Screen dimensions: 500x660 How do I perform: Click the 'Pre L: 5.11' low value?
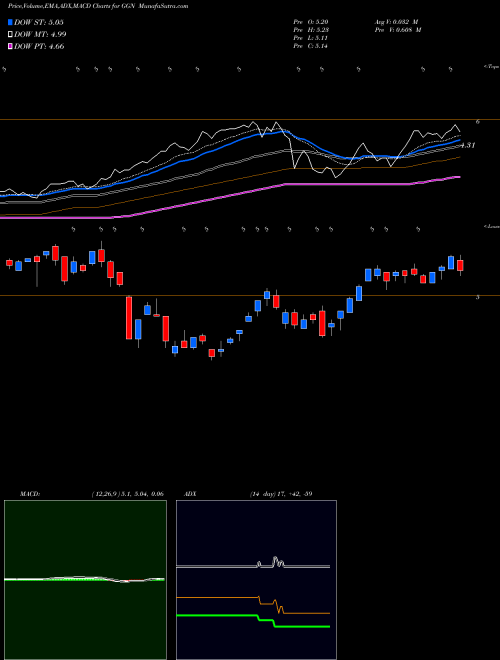click(311, 38)
